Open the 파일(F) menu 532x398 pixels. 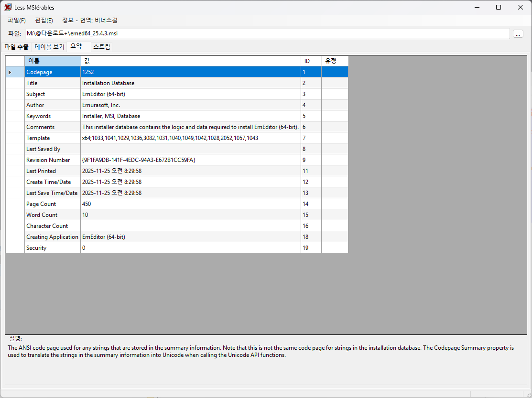tap(17, 21)
